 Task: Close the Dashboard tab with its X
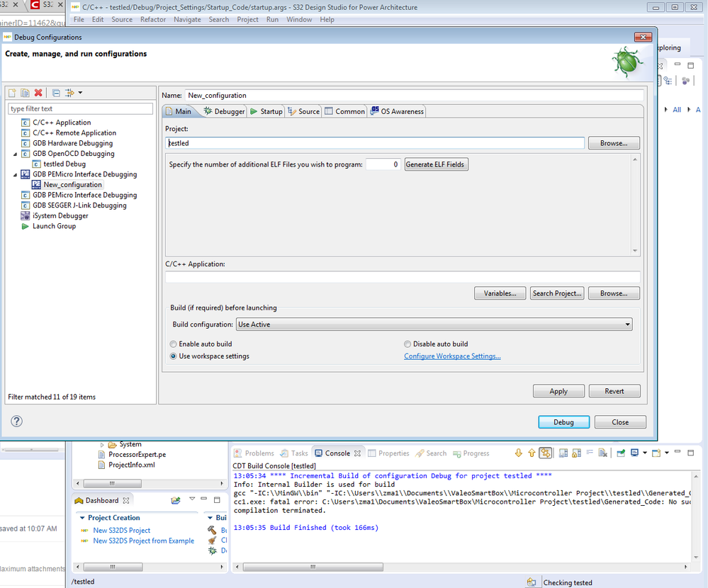(x=126, y=500)
